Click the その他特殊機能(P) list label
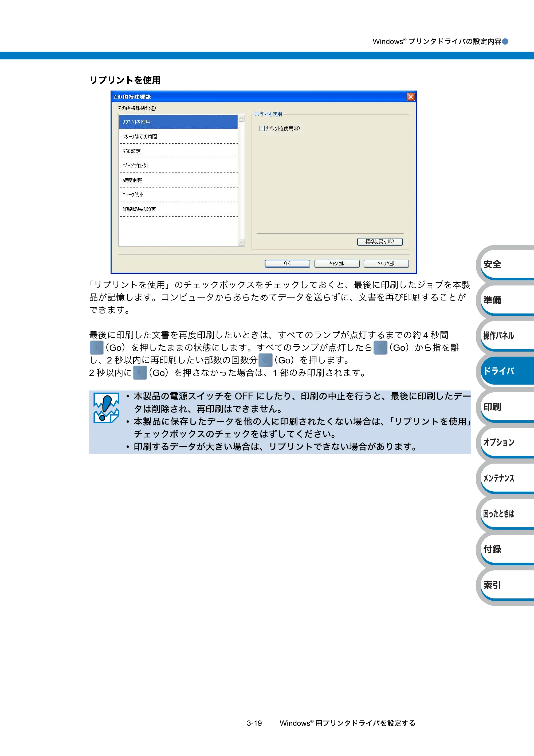This screenshot has height=756, width=534. coord(137,108)
